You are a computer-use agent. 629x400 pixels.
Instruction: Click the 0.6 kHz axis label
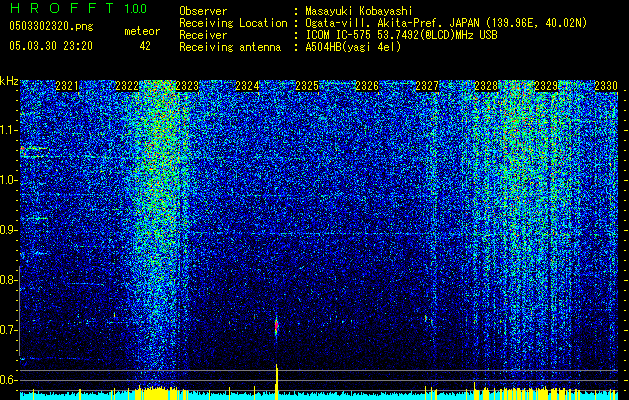point(8,380)
